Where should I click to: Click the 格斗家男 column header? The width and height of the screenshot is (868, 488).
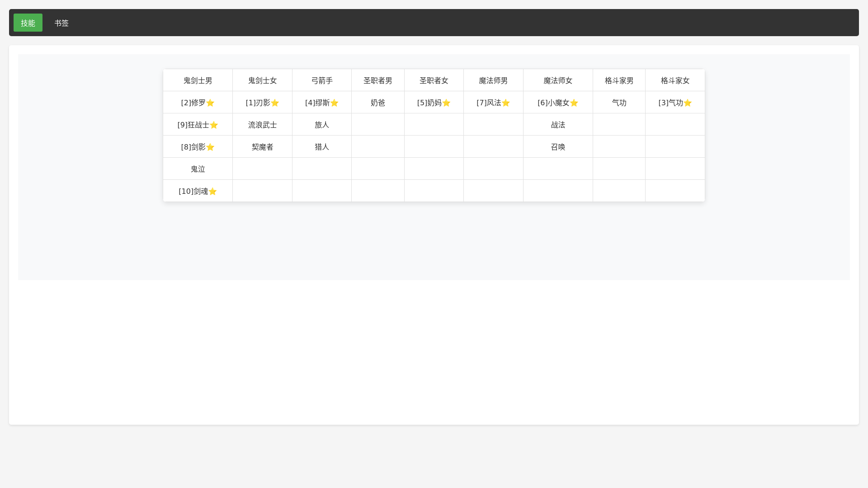tap(619, 80)
